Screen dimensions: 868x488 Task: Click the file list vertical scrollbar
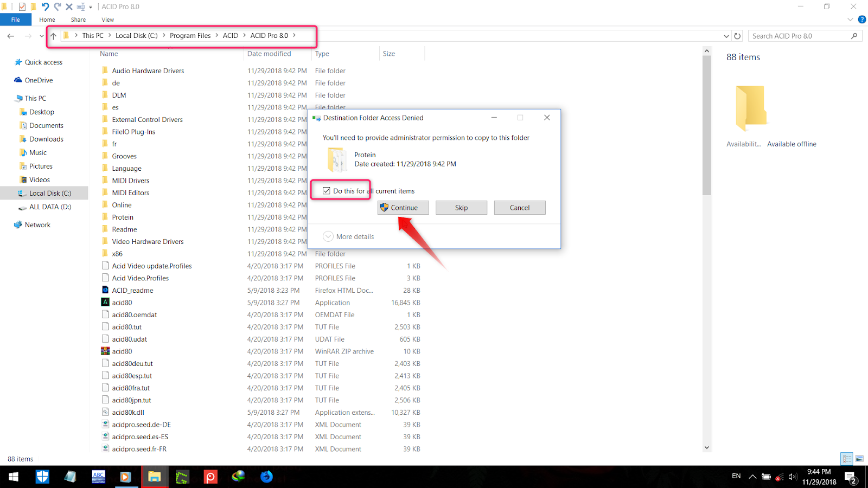(x=706, y=125)
